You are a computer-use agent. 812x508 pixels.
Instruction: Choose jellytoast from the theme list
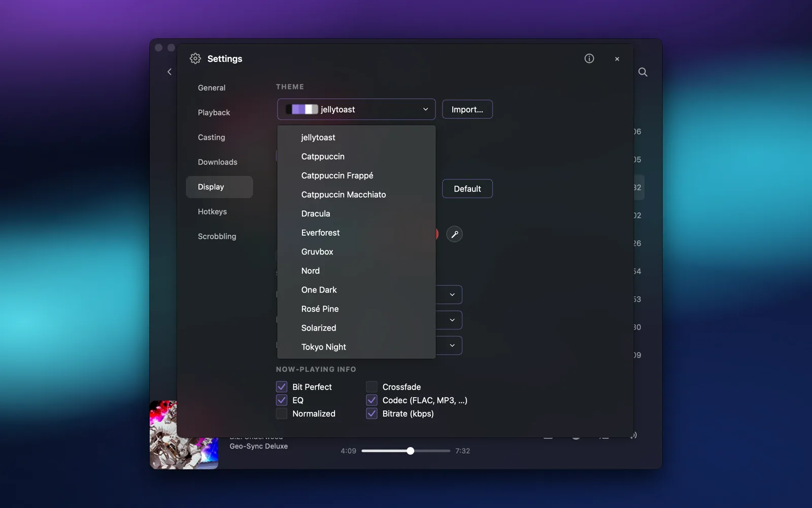(356, 138)
